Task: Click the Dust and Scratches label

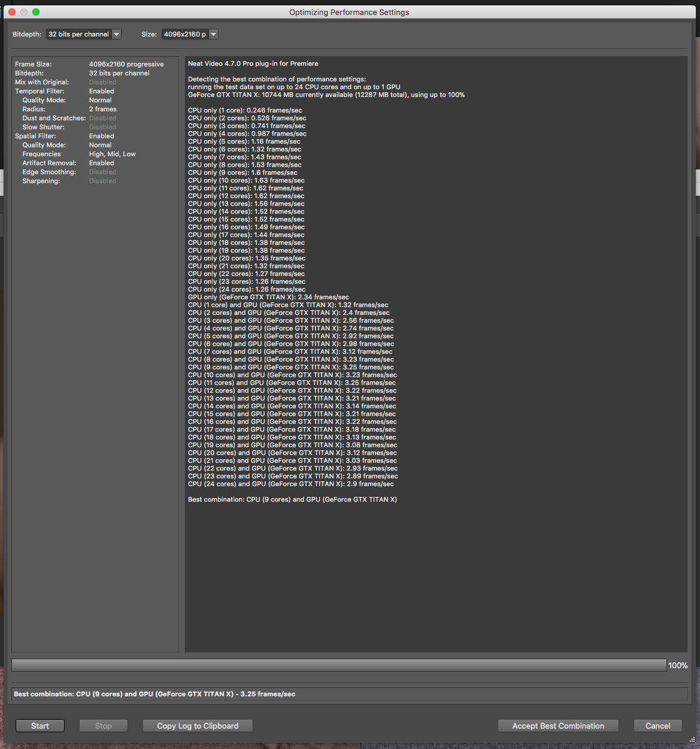Action: click(x=54, y=118)
